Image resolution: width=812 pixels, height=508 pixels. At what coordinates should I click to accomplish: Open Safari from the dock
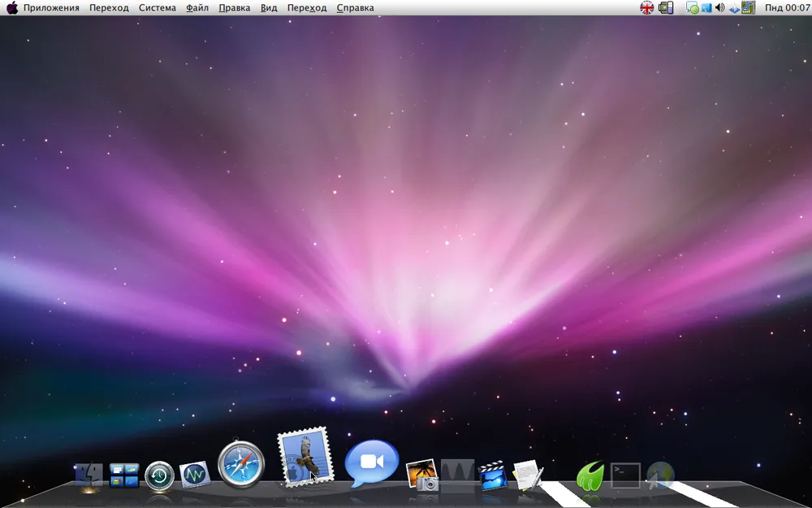[242, 466]
